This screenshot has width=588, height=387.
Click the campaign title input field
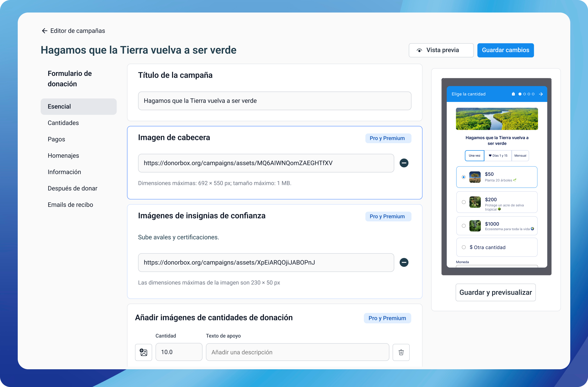[x=274, y=101]
